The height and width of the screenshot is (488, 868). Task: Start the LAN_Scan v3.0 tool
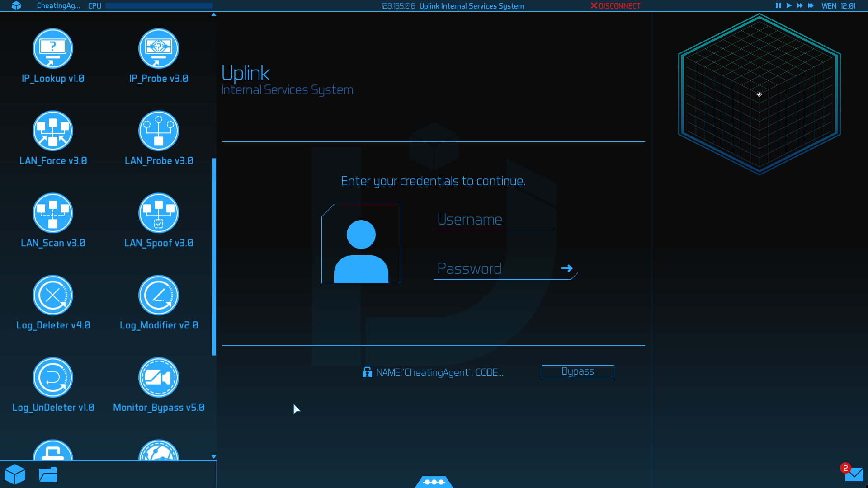[x=53, y=221]
